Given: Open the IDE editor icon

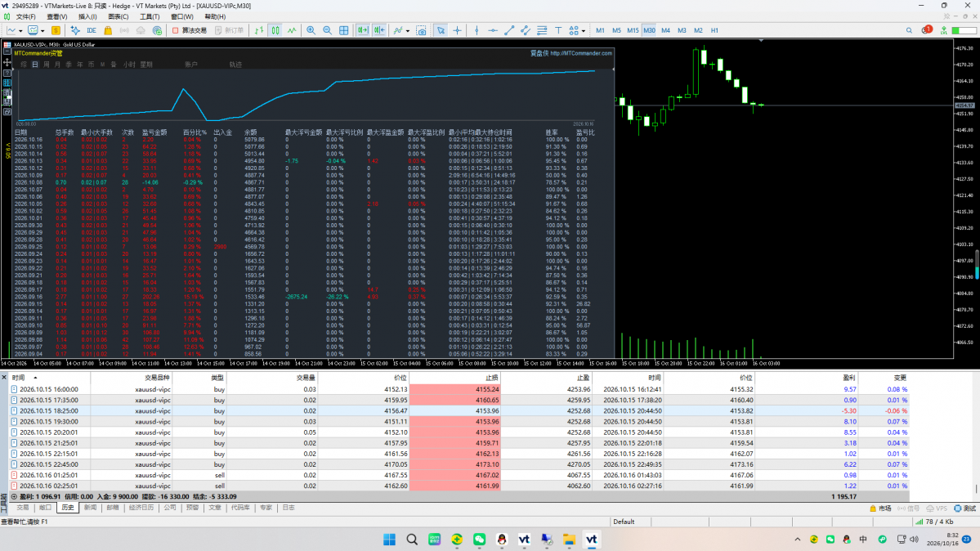Looking at the screenshot, I should tap(92, 30).
